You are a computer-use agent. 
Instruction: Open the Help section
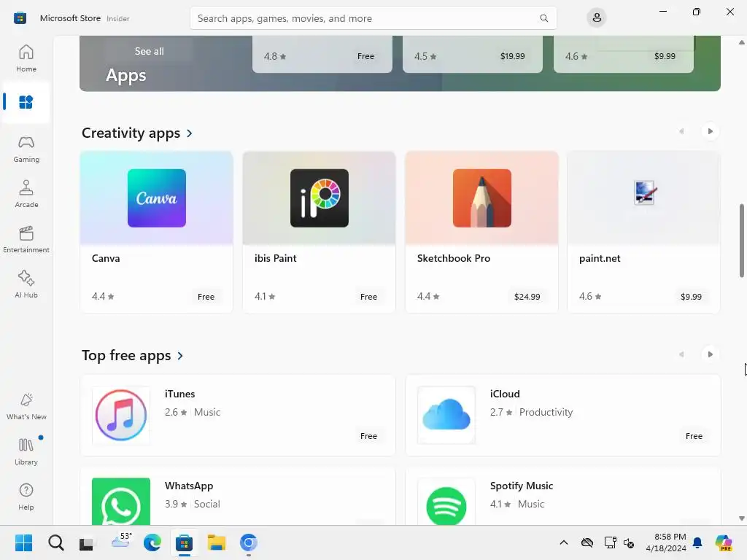(x=26, y=497)
